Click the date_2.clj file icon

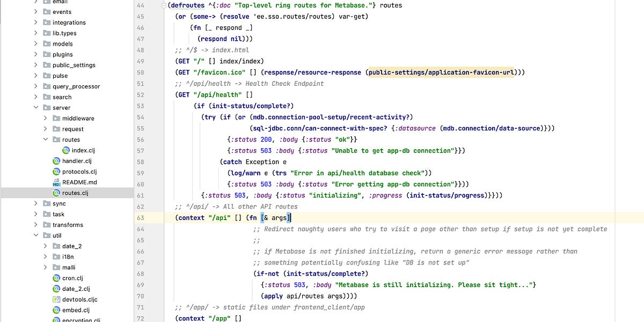point(56,289)
